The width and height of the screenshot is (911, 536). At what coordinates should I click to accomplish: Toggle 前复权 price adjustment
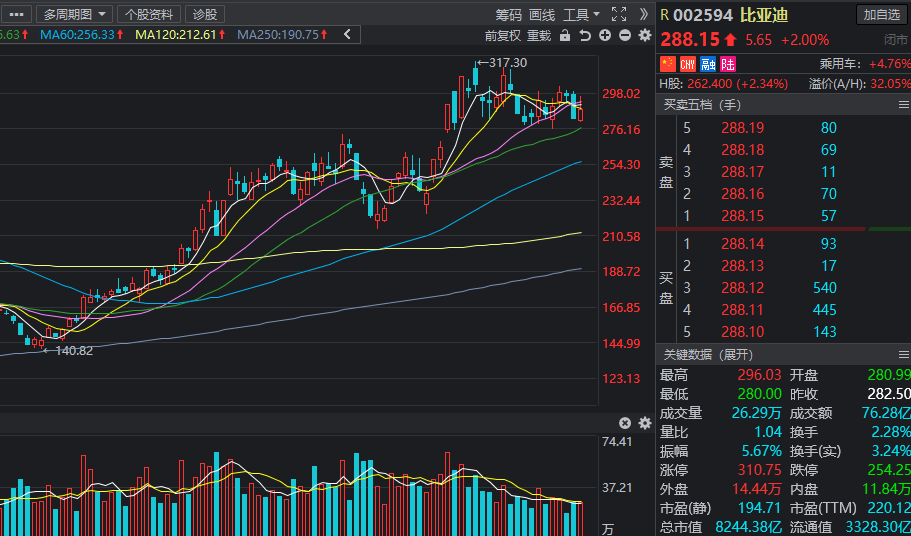point(502,36)
